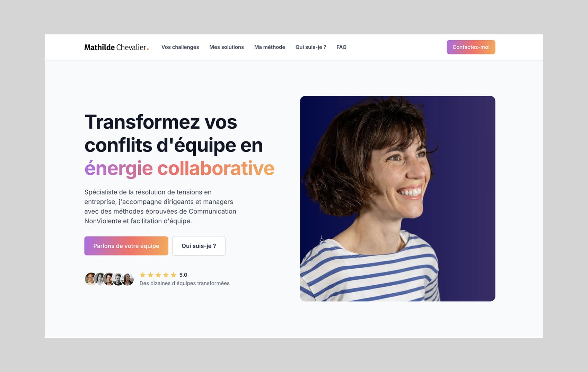Viewport: 588px width, 372px height.
Task: Open the FAQ nav link
Action: [x=341, y=47]
